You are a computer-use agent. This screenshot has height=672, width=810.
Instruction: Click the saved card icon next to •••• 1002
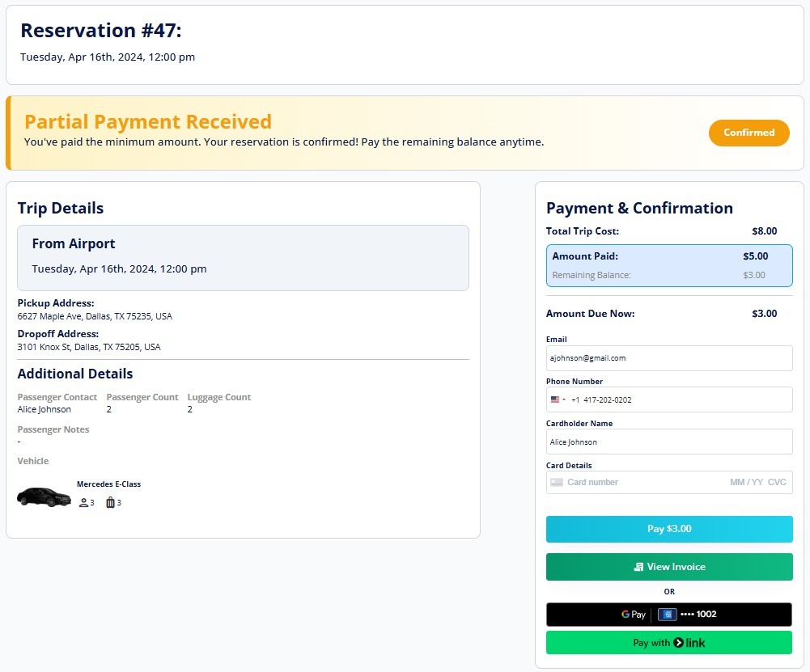coord(667,615)
